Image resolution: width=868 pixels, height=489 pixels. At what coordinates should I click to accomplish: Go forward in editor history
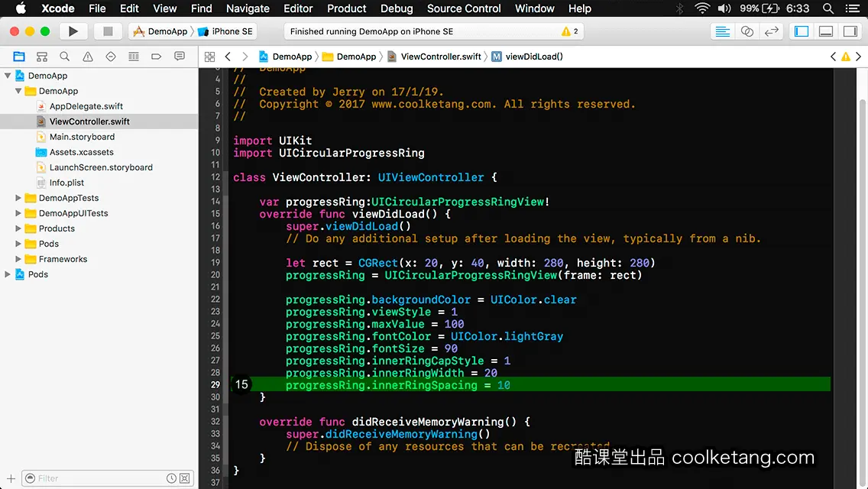245,57
